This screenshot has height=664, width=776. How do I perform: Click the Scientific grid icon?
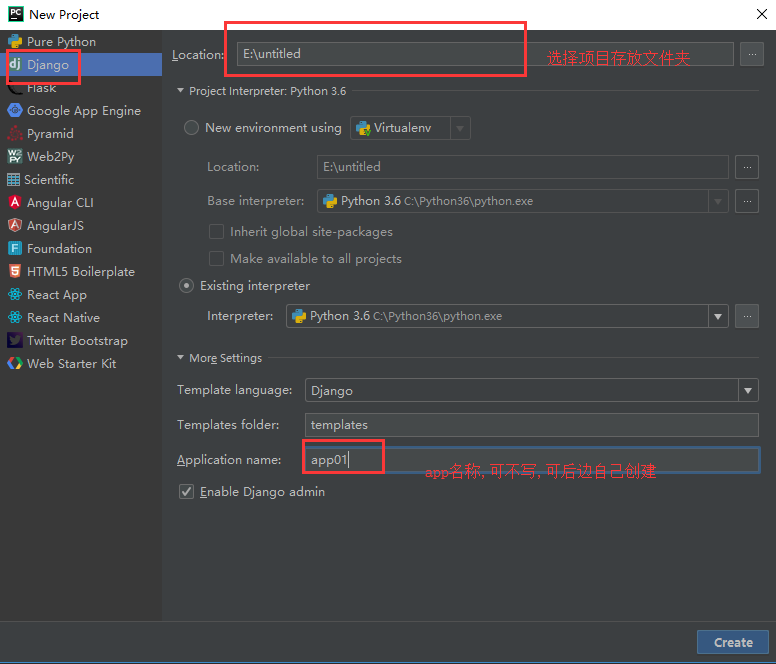point(14,180)
